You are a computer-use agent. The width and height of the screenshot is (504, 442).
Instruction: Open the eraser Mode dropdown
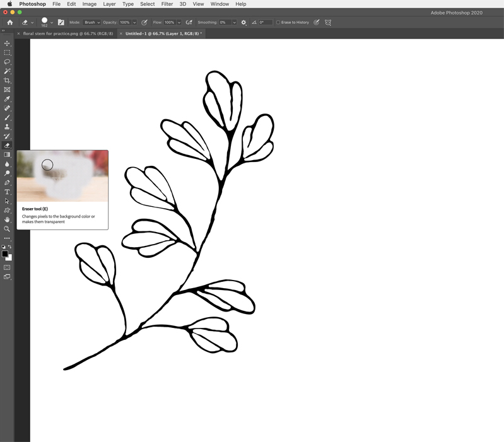pos(92,23)
